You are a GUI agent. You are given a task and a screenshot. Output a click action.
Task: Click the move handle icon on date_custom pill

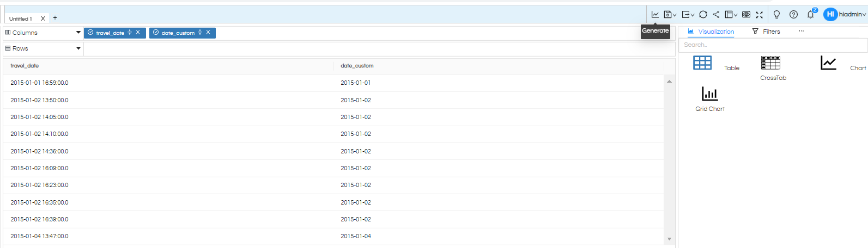[200, 33]
